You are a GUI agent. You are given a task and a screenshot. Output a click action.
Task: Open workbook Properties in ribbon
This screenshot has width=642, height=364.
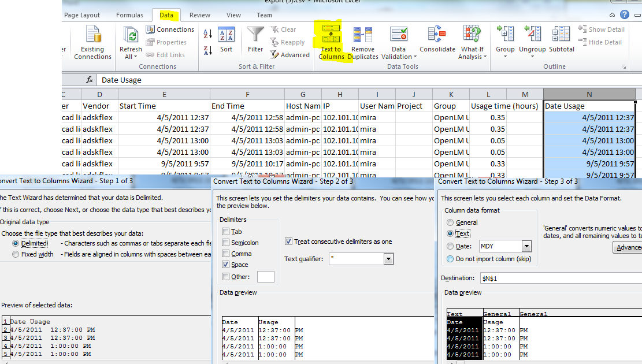click(166, 42)
